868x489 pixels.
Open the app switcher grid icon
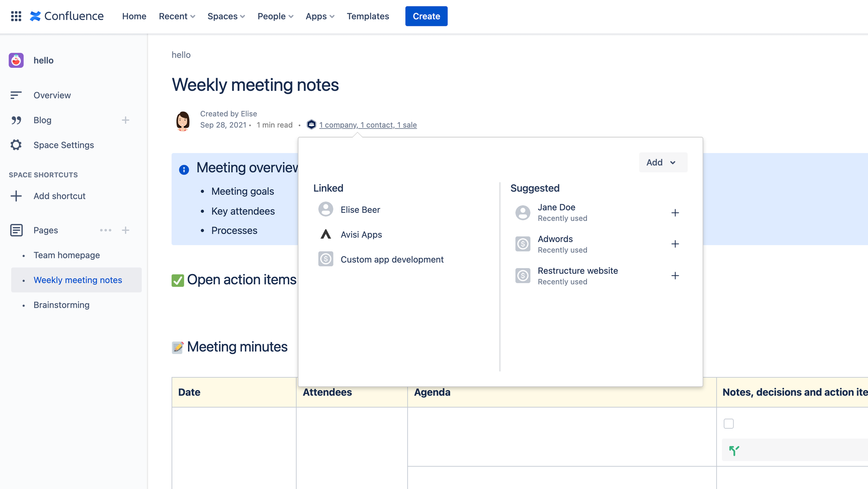[16, 16]
